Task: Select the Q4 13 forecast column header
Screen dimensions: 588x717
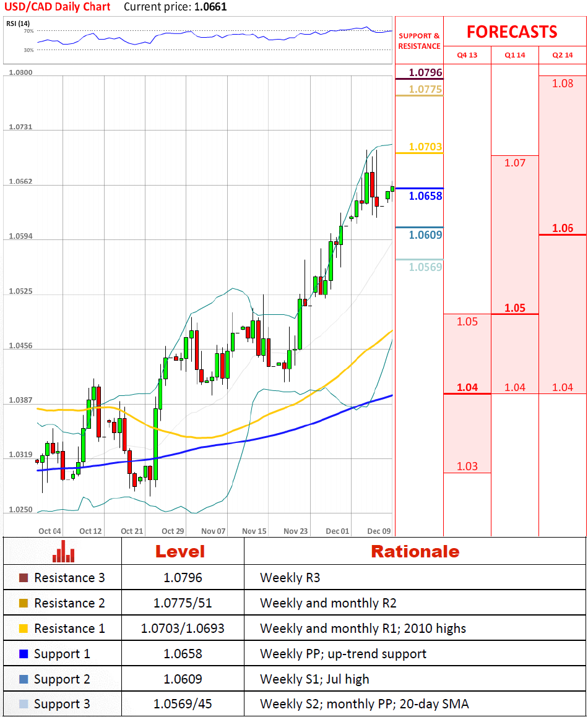Action: (x=467, y=55)
